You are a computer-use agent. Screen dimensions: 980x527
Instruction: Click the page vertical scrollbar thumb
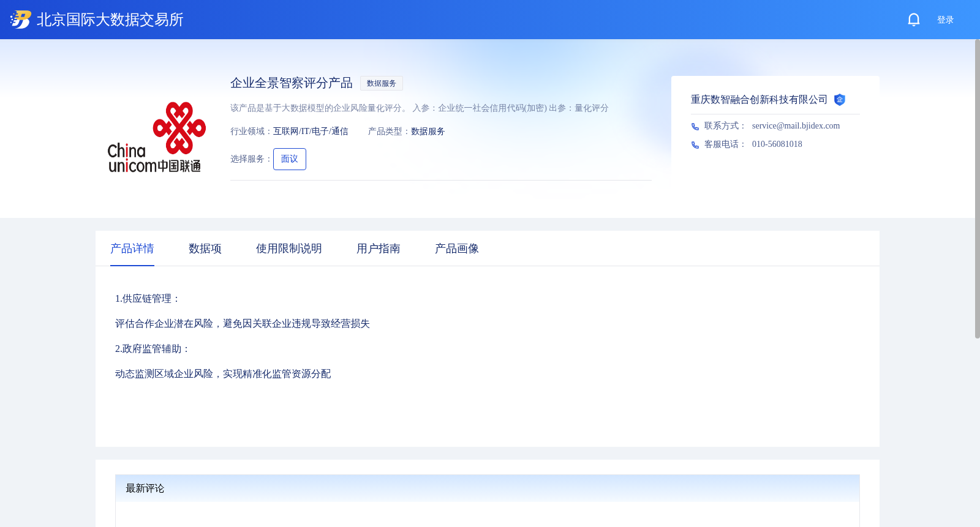pos(978,189)
